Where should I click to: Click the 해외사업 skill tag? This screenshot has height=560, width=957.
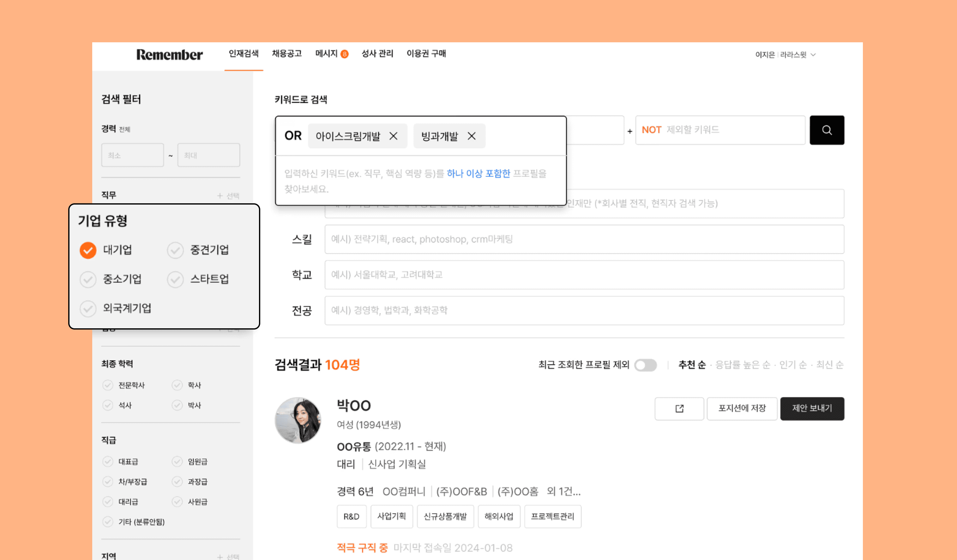click(x=499, y=516)
